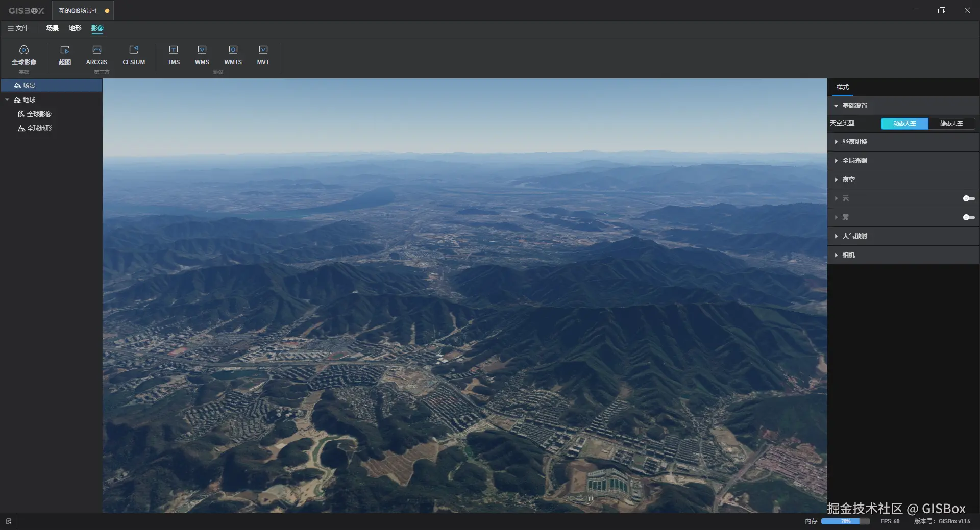Click the 内存 memory usage bar
980x530 pixels.
point(845,521)
